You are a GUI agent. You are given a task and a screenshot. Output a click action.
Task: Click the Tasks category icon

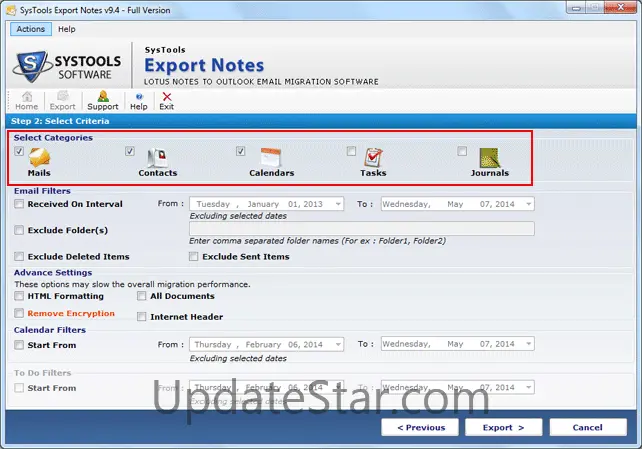373,158
